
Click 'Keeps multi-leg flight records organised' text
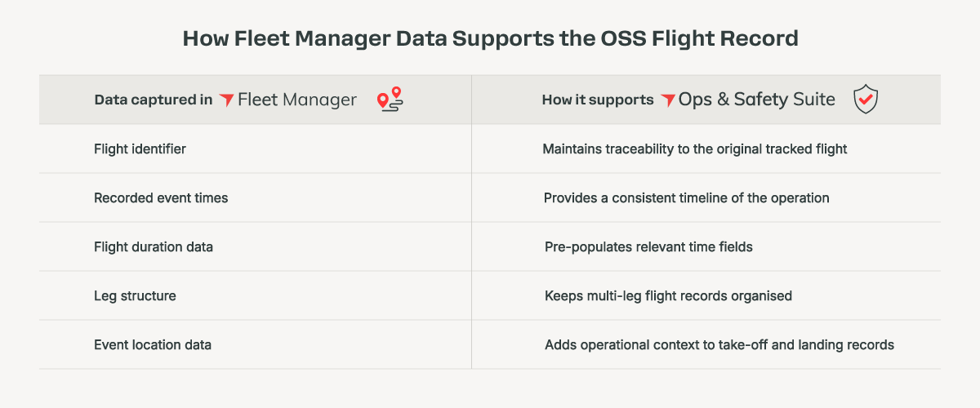[x=668, y=295]
